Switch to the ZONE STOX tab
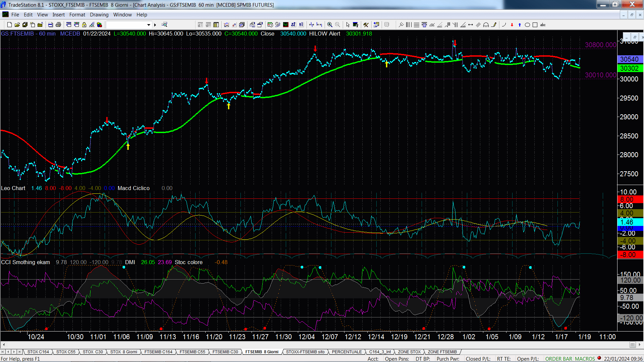 click(409, 352)
